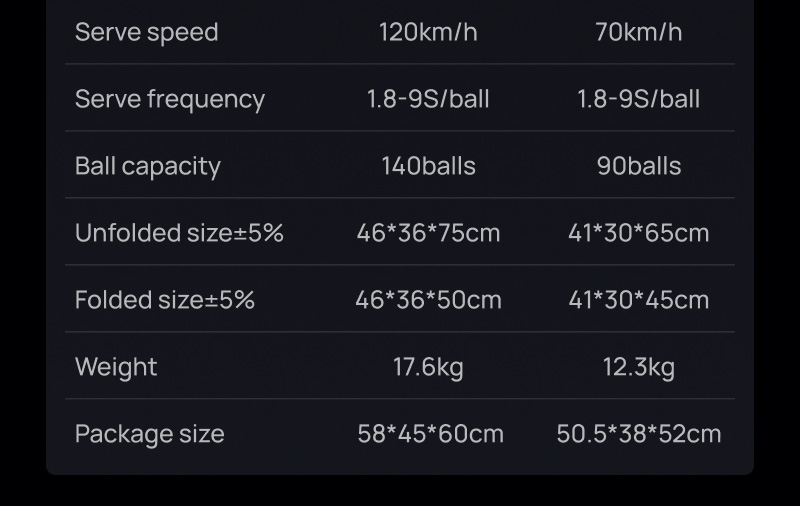
Task: Select the 50.5*38*52cm package size
Action: tap(638, 434)
